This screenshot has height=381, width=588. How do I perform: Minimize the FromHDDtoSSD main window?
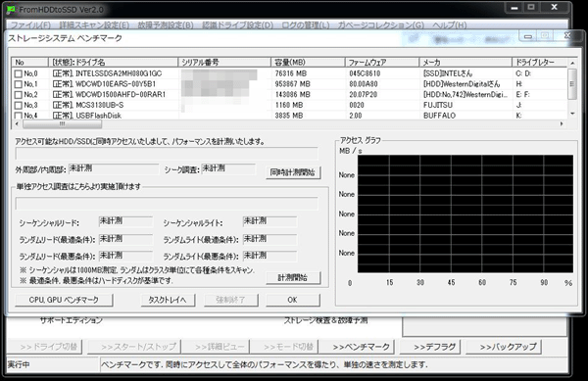(514, 8)
